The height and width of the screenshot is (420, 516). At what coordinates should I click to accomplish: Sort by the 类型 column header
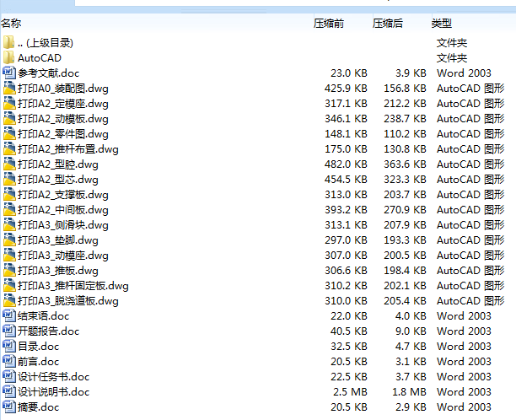click(442, 23)
